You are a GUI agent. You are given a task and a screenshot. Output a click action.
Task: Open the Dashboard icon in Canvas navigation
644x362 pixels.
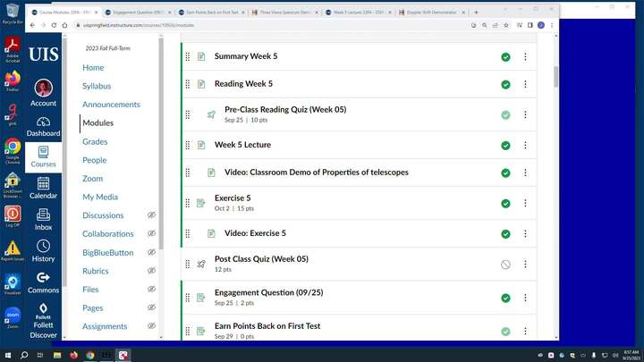point(43,125)
